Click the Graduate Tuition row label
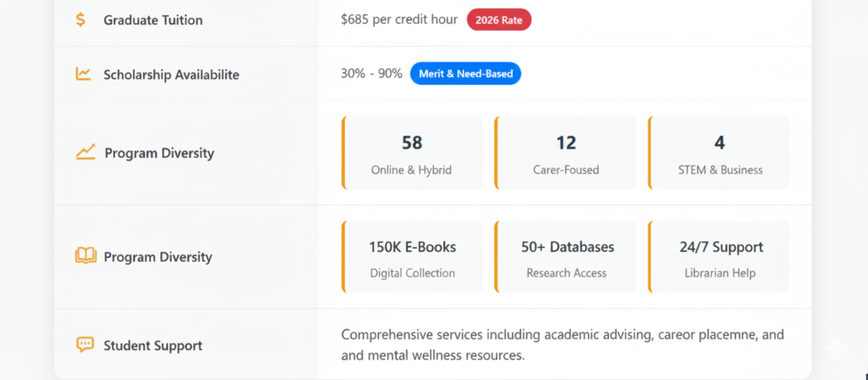Screen dimensions: 868x380 pos(153,20)
